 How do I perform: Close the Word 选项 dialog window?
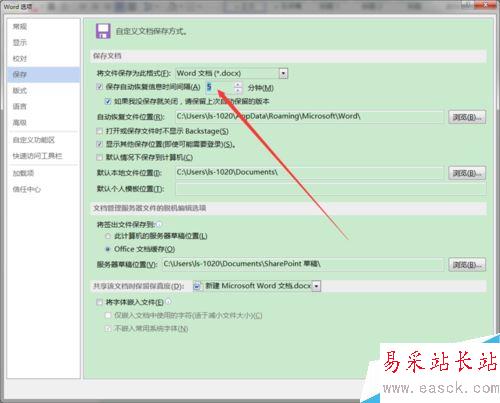coord(484,4)
